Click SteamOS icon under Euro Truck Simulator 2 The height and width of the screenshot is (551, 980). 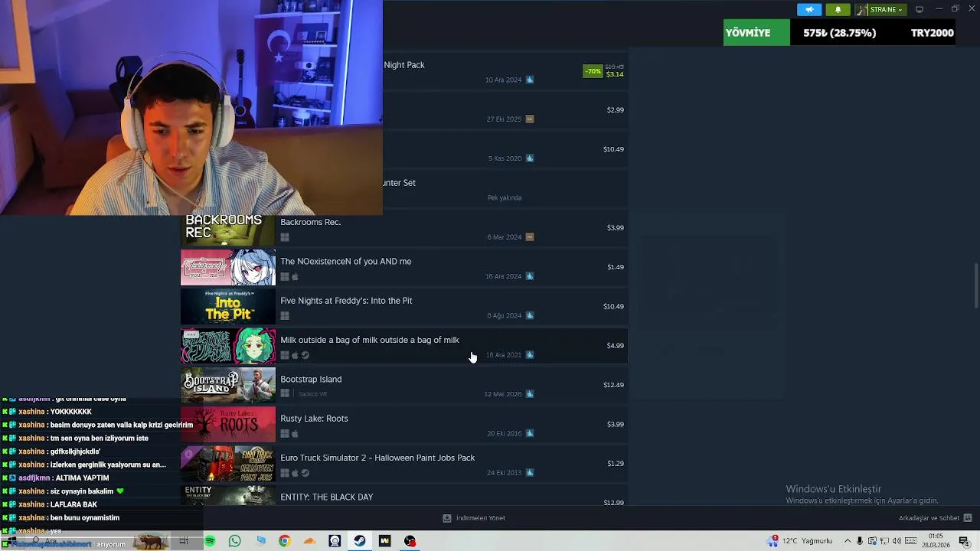click(305, 473)
